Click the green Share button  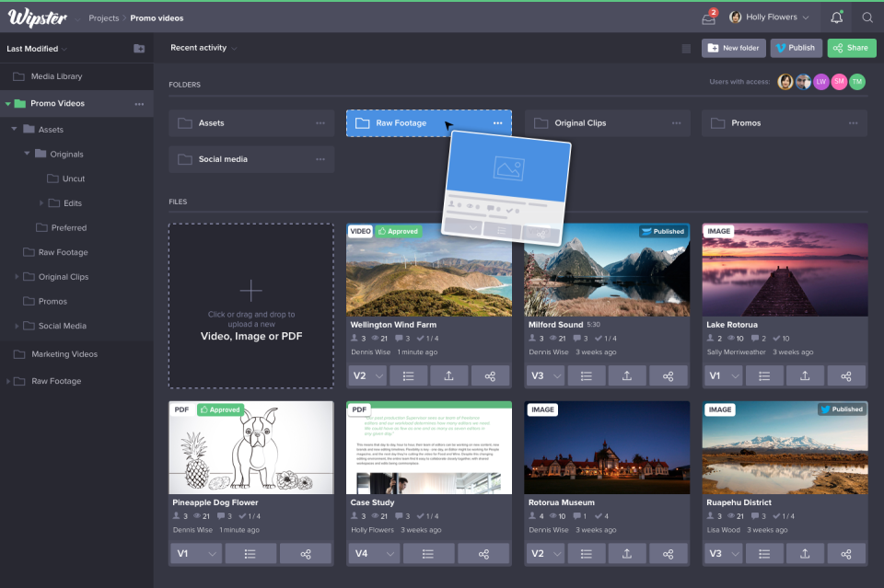click(851, 47)
